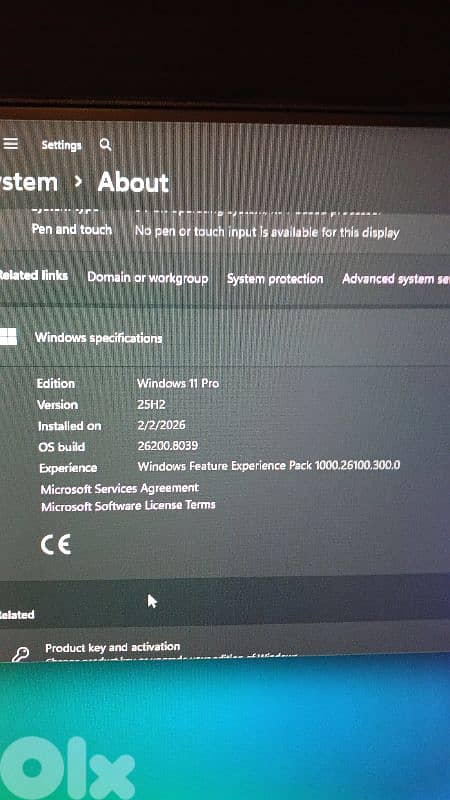This screenshot has height=800, width=450.
Task: Collapse the Windows specifications section
Action: pyautogui.click(x=225, y=337)
